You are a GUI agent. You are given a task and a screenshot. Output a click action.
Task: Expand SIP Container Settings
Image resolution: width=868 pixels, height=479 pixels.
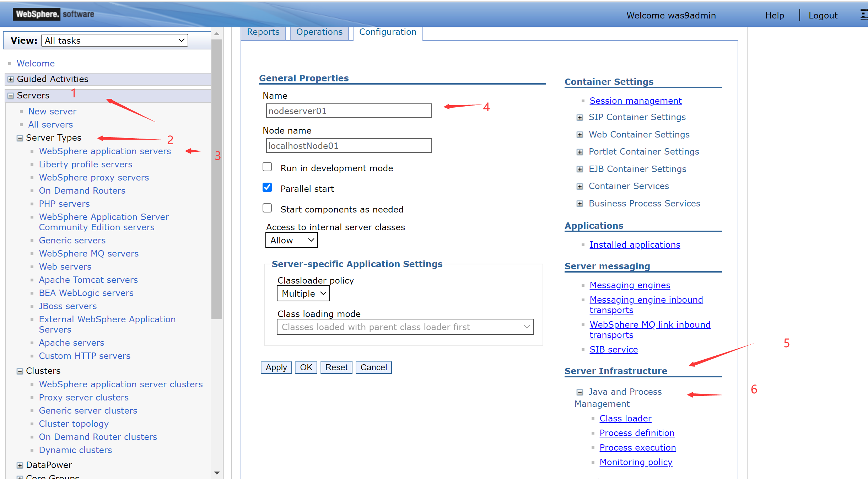[x=580, y=118]
